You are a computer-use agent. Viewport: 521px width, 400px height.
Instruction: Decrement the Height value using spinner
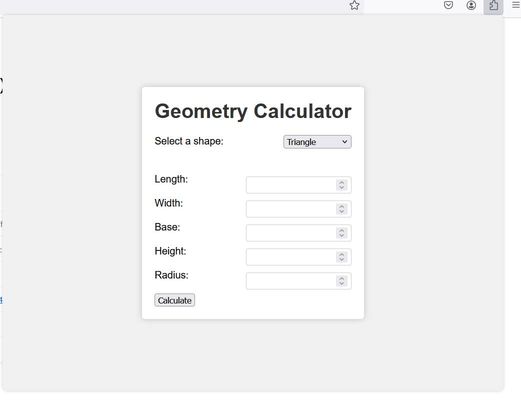click(342, 259)
